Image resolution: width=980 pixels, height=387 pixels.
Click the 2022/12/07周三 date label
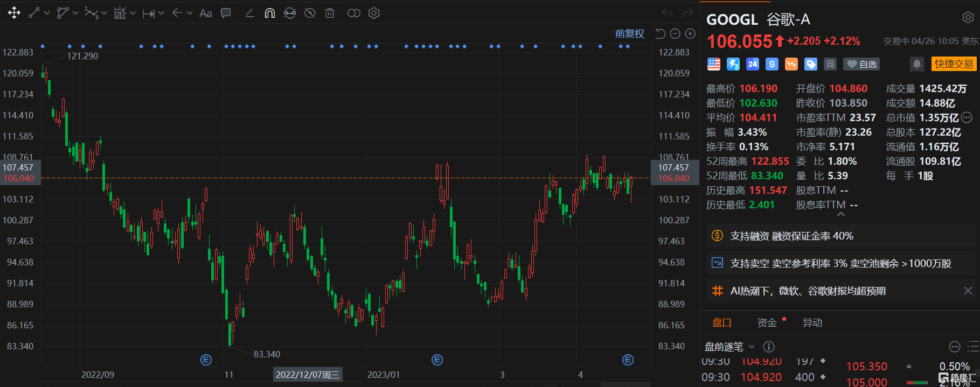click(308, 375)
